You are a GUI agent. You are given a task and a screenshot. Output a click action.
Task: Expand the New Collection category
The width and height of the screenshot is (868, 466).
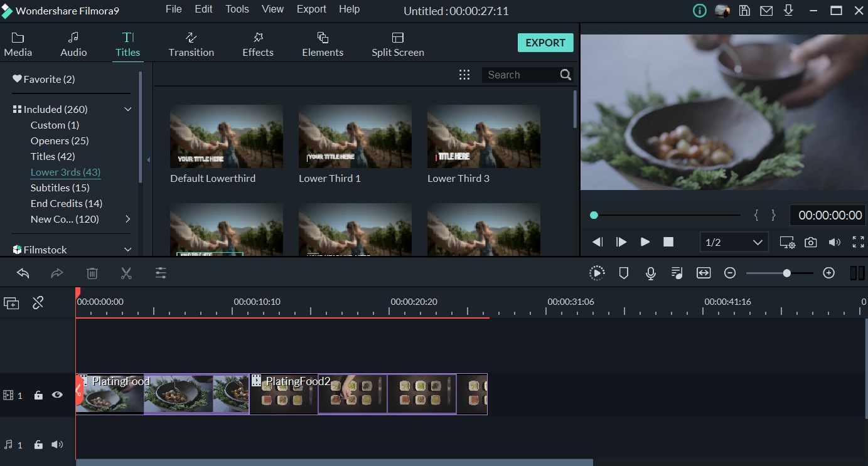click(127, 219)
